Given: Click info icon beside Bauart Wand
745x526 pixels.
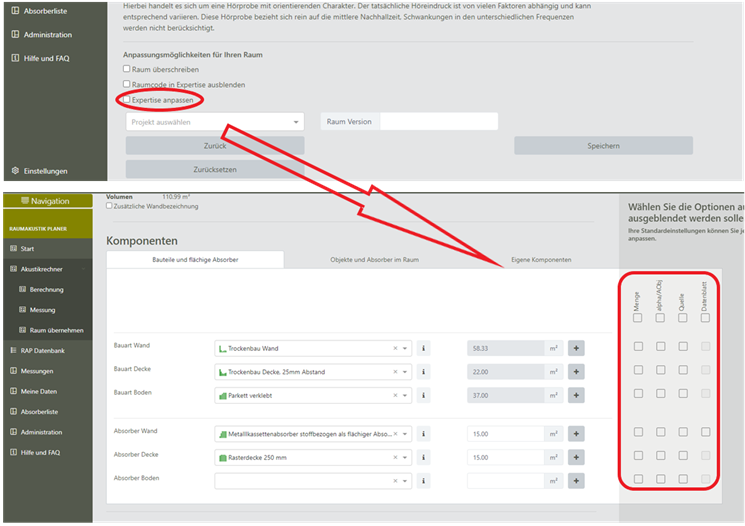Looking at the screenshot, I should pyautogui.click(x=423, y=348).
